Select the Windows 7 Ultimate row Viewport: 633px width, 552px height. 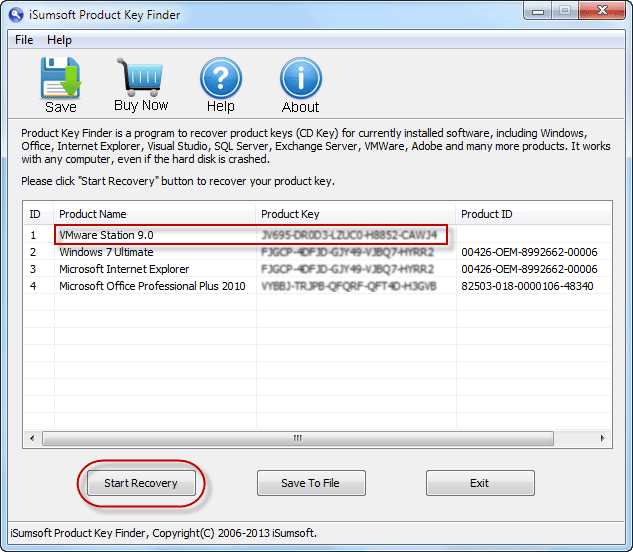tap(317, 252)
